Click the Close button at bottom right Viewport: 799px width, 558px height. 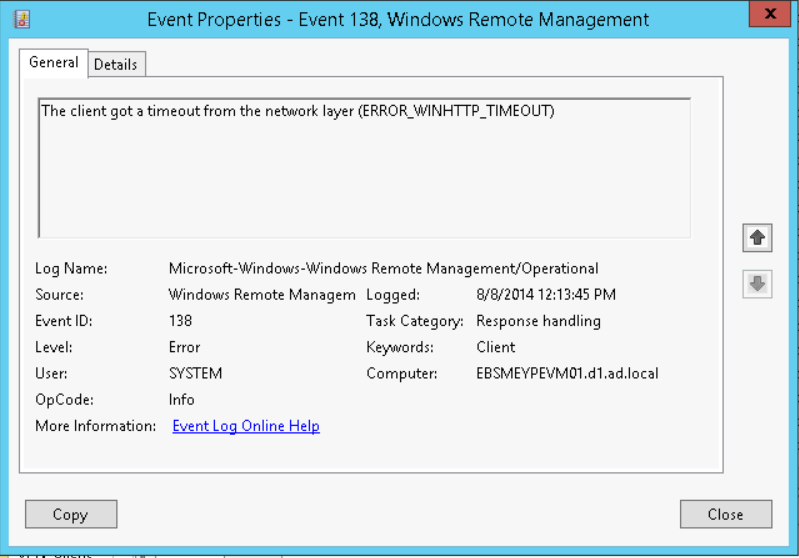725,514
